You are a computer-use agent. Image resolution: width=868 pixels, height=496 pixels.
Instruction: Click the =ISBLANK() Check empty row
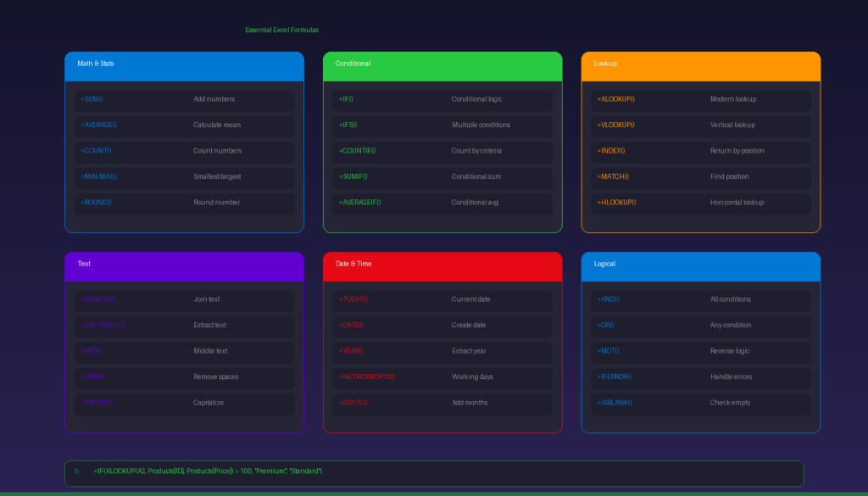tap(700, 403)
